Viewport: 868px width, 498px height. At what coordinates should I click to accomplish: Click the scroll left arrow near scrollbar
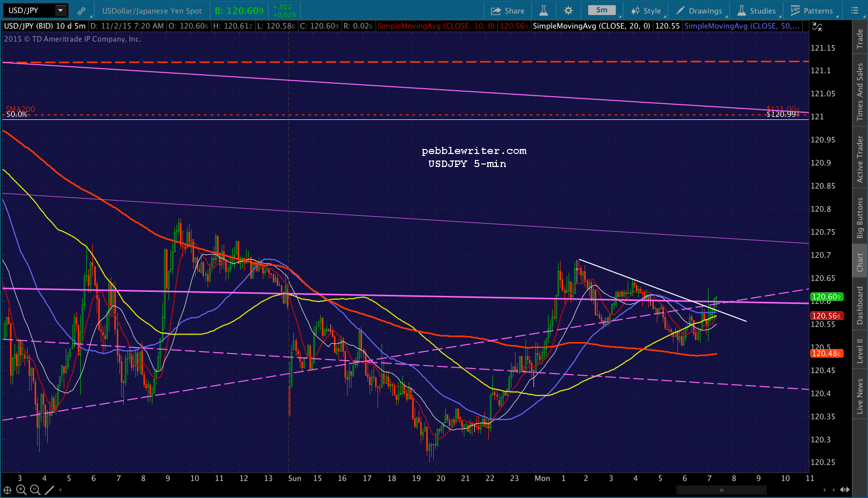coord(824,490)
